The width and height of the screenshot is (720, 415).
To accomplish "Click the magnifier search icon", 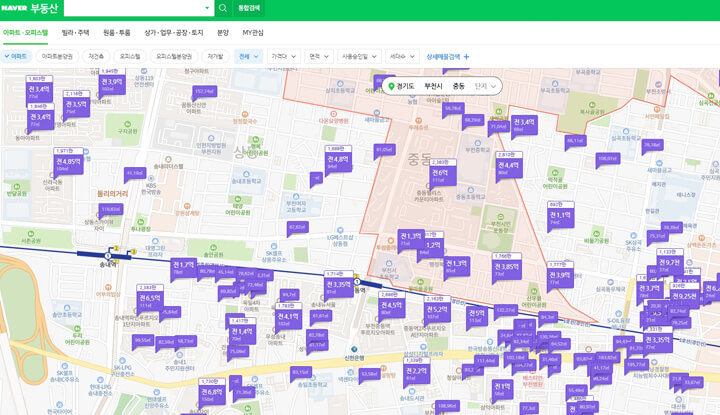I will pos(223,8).
